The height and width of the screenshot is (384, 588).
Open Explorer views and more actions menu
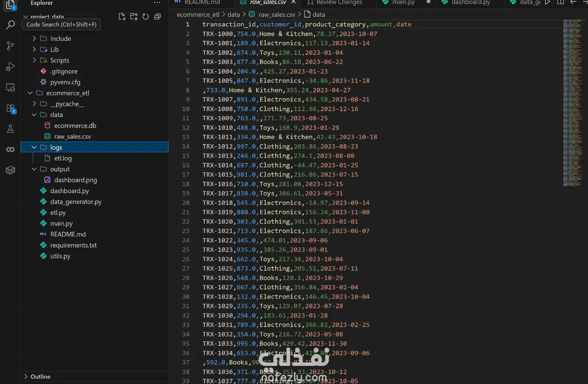[x=157, y=3]
